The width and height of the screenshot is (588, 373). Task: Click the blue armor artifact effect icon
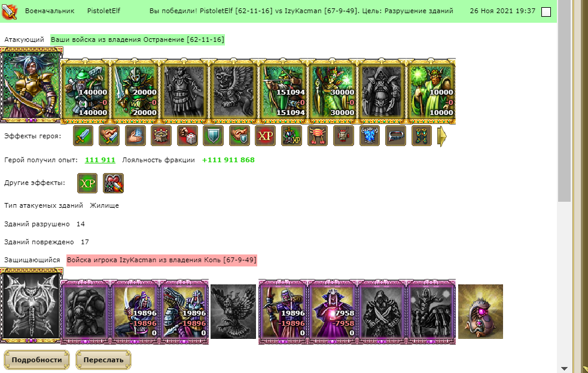[x=370, y=136]
